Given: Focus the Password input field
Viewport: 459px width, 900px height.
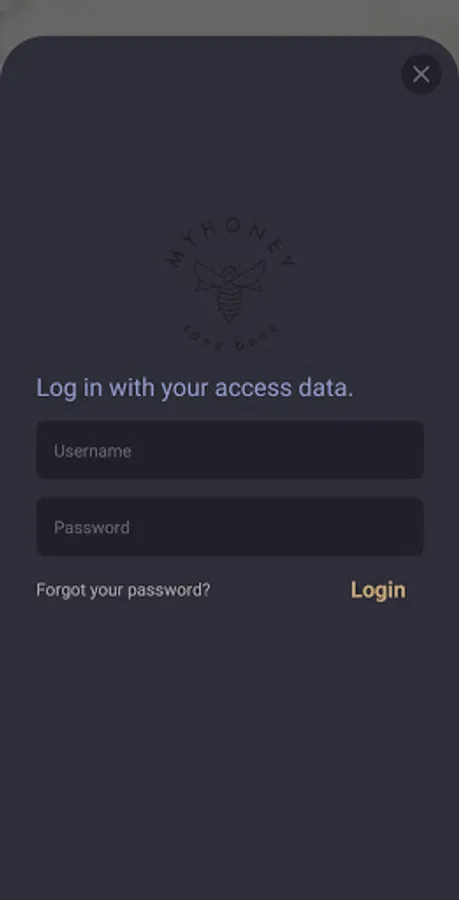Looking at the screenshot, I should pyautogui.click(x=230, y=526).
